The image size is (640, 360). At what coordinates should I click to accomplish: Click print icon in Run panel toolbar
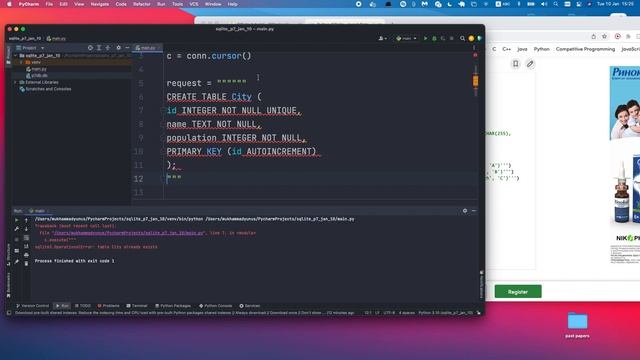tap(26, 255)
